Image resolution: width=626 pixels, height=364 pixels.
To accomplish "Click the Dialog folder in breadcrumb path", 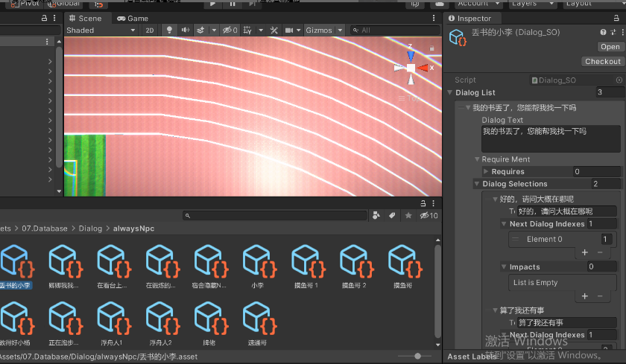I will (x=90, y=229).
